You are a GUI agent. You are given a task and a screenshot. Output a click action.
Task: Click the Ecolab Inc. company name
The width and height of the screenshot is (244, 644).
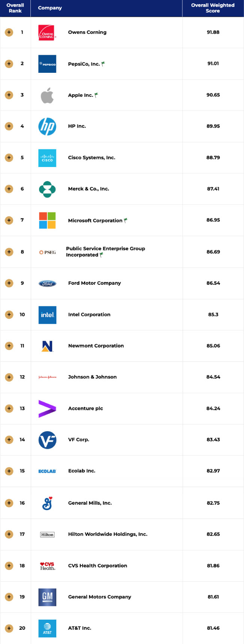(x=81, y=471)
